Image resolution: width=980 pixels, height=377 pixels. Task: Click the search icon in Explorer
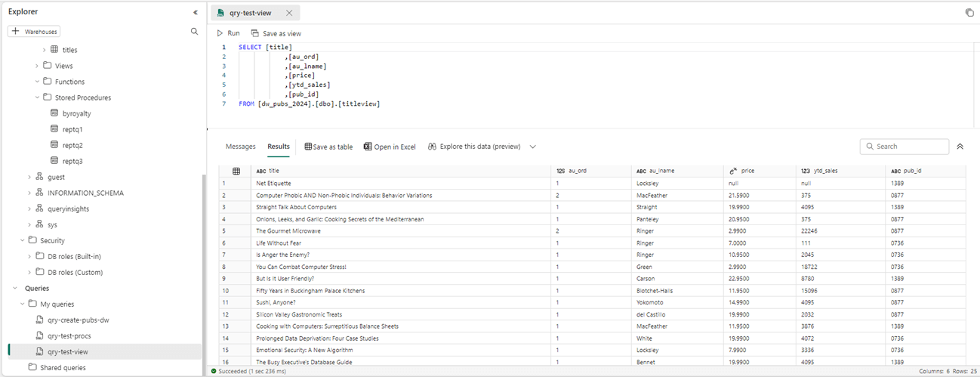point(194,32)
